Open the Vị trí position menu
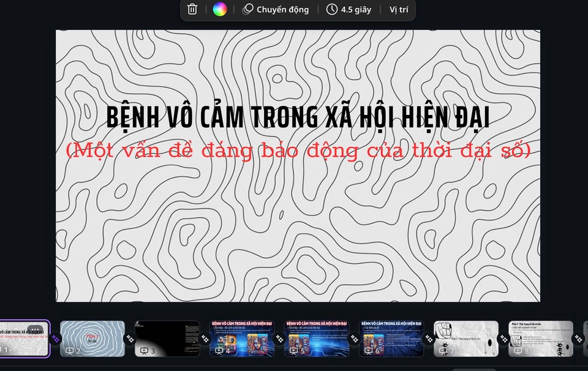Viewport: 588px width, 371px height. [x=399, y=9]
